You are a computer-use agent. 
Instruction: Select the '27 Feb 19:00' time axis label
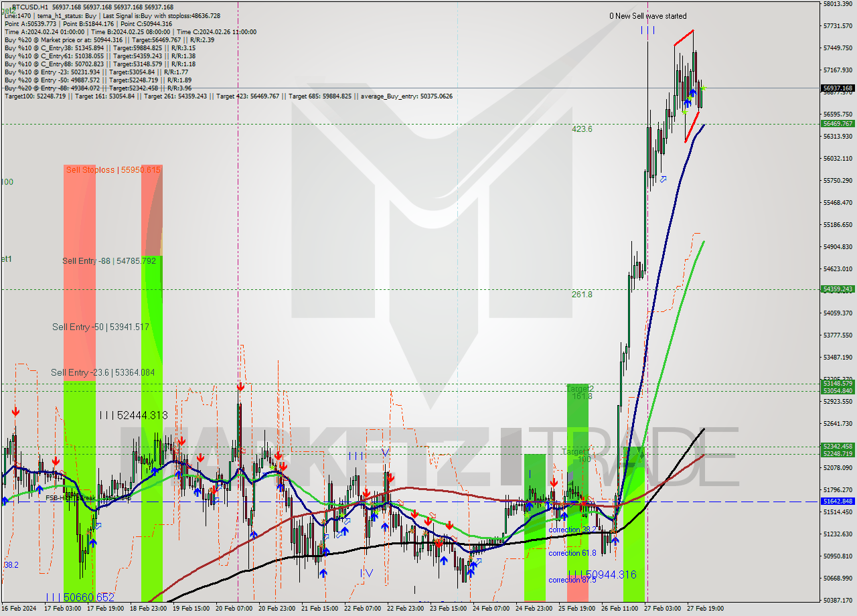click(705, 609)
